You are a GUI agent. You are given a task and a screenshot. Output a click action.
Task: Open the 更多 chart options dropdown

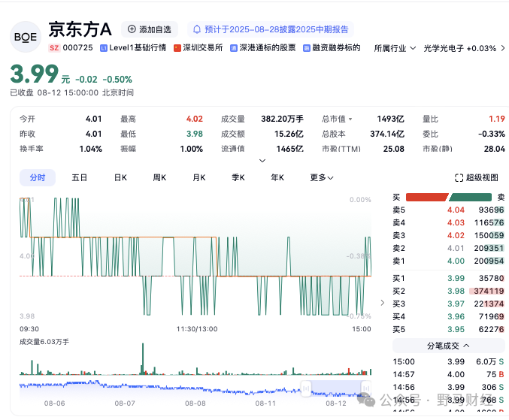pyautogui.click(x=322, y=178)
